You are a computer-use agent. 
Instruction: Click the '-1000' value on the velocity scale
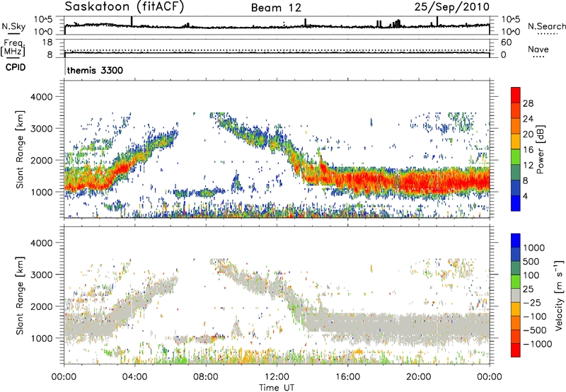pyautogui.click(x=538, y=344)
